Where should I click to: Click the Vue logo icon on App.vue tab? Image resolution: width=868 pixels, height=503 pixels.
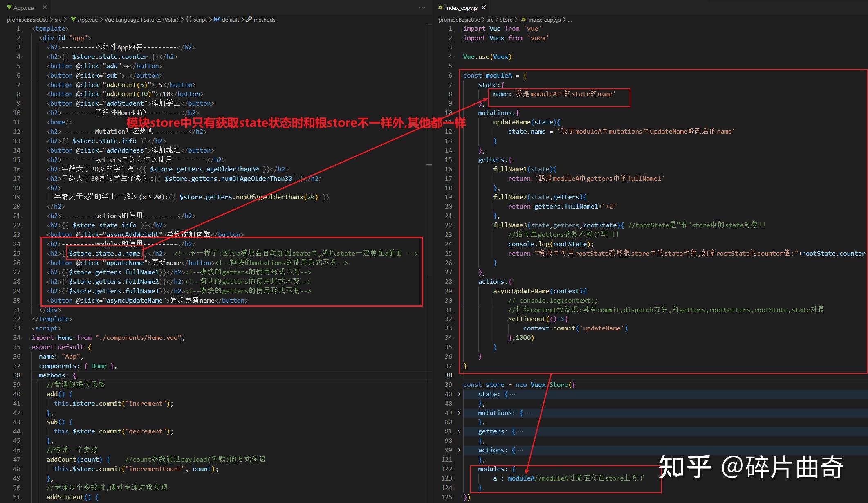tap(9, 8)
